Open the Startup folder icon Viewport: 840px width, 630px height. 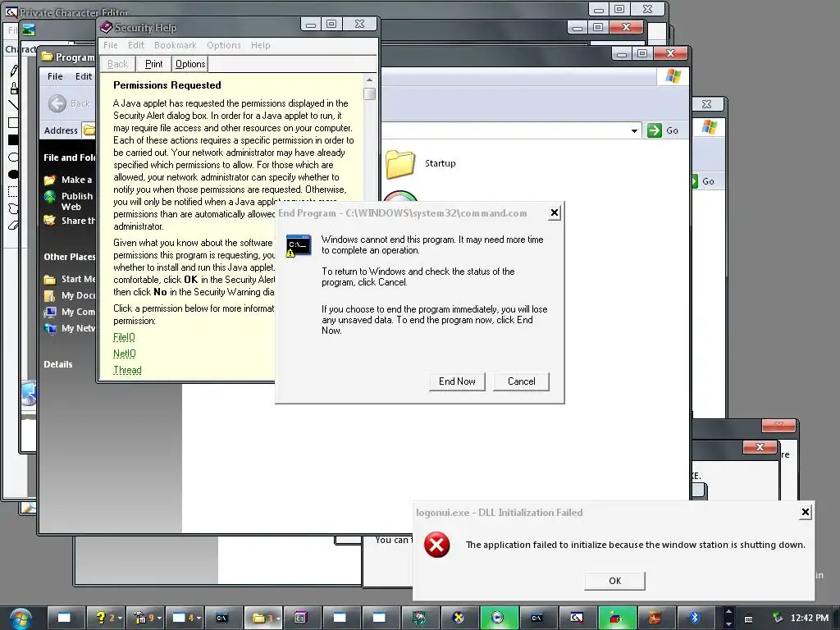(400, 164)
